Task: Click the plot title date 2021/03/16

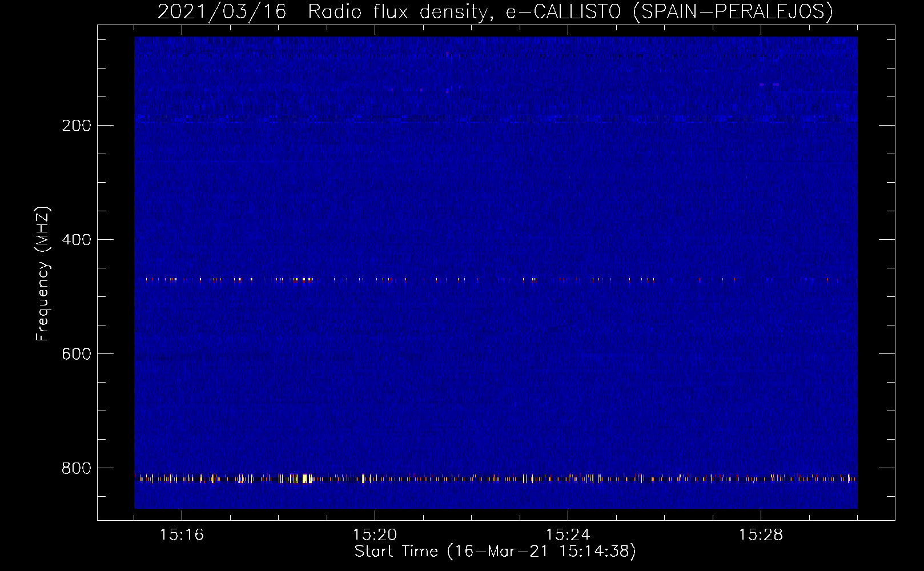Action: click(x=222, y=11)
